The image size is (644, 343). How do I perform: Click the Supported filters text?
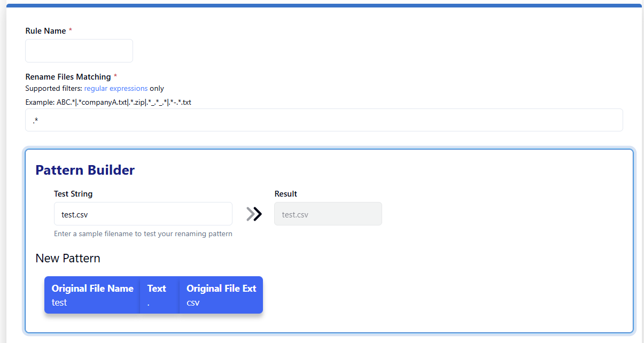53,89
